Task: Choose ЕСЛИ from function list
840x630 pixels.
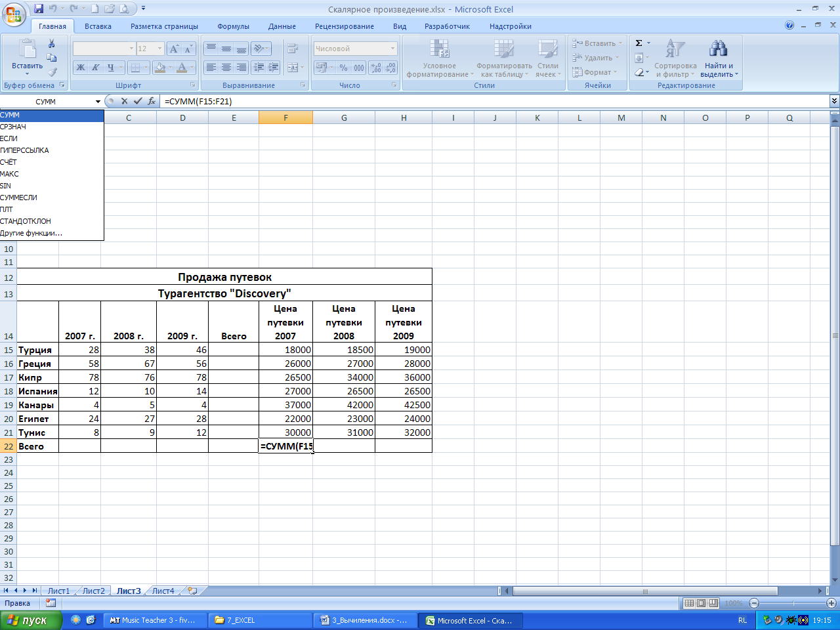Action: (x=52, y=138)
